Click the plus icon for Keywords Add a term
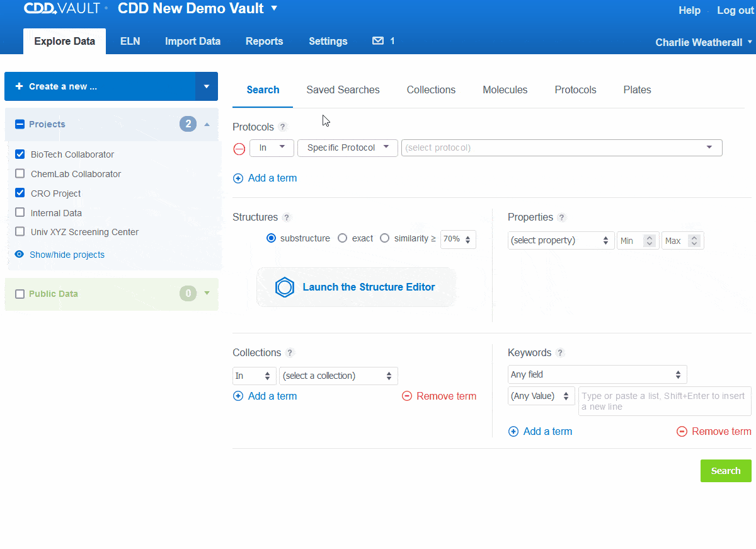This screenshot has width=756, height=549. point(513,432)
